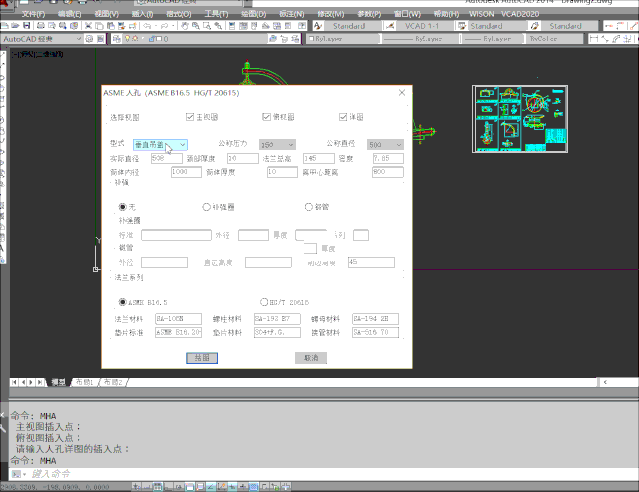Screen dimensions: 639x492
Task: Select the HG/T 20615 flange series option
Action: tap(264, 302)
